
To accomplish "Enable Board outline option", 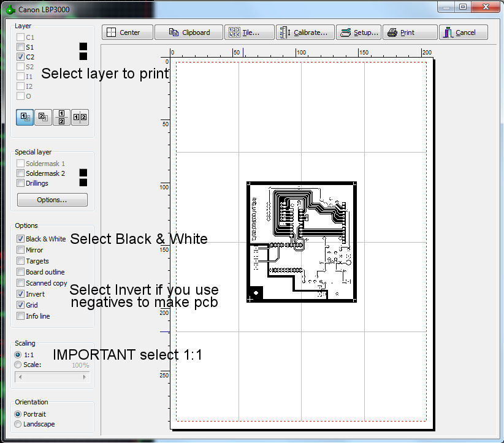I will point(21,272).
